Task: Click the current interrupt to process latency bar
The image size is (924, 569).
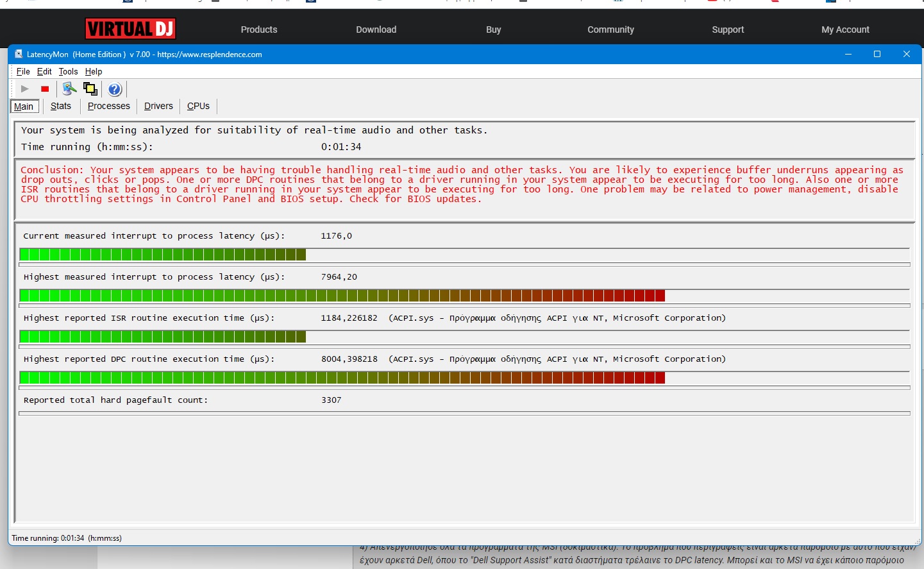Action: pos(464,255)
